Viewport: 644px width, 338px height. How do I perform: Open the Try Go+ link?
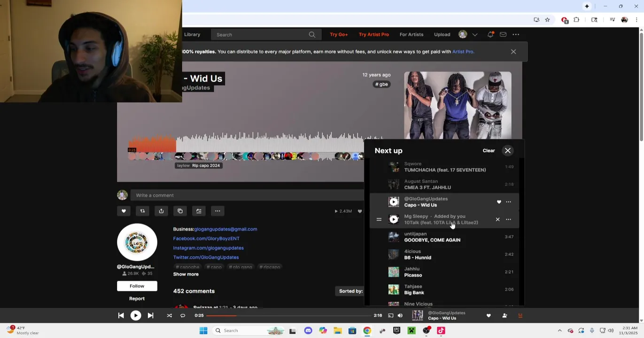click(339, 34)
